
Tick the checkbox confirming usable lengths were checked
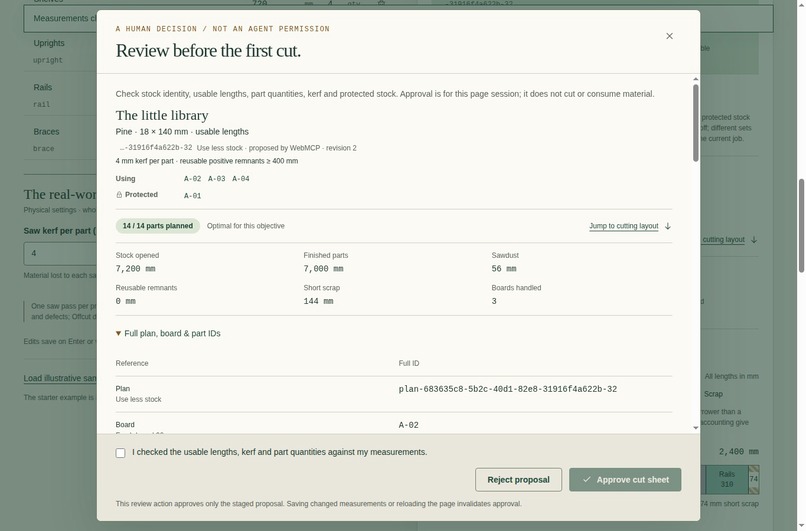tap(120, 453)
